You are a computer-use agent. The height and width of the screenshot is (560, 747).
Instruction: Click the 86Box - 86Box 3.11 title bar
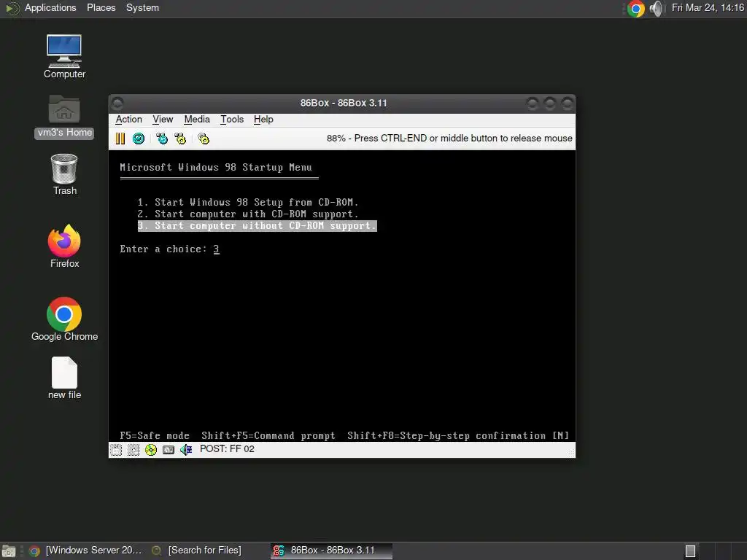[x=343, y=104]
